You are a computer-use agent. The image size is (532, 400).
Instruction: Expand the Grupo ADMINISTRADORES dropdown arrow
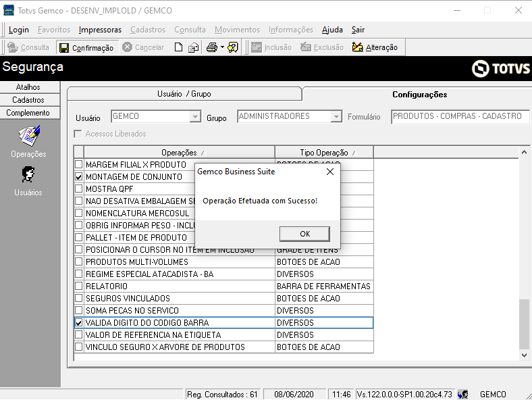[x=336, y=116]
